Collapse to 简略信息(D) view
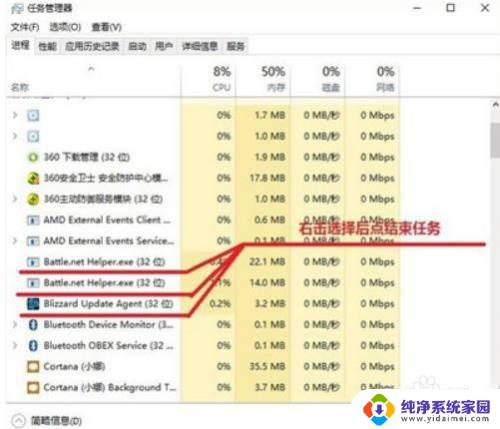Image resolution: width=500 pixels, height=429 pixels. 47,421
